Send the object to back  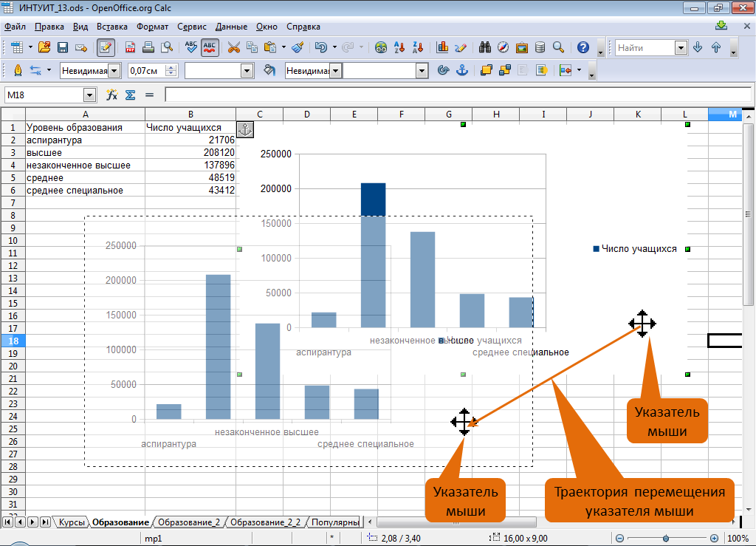[x=505, y=70]
